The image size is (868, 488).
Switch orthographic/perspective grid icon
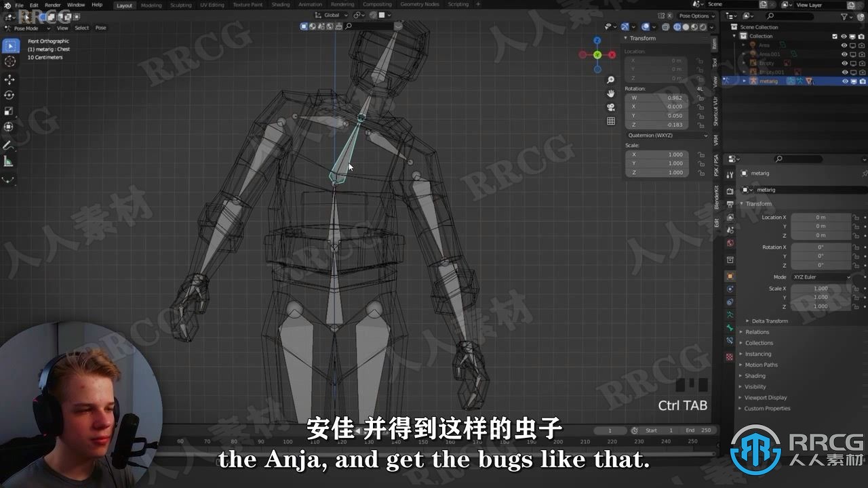(x=611, y=121)
